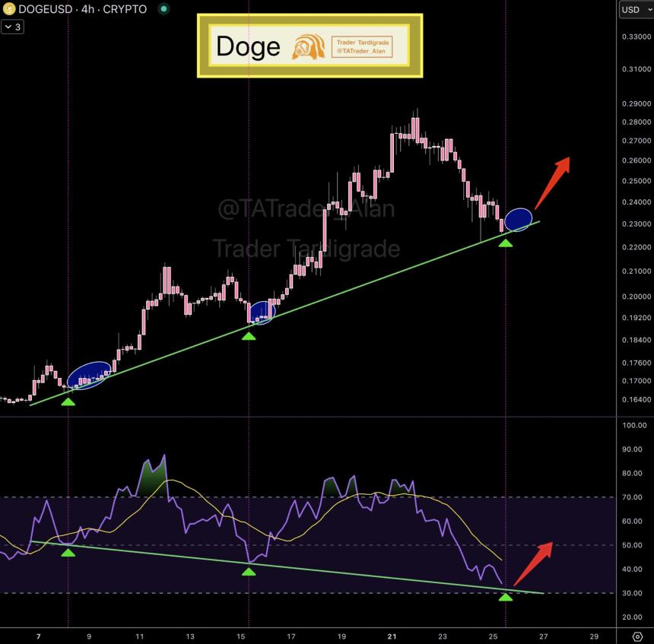654x644 pixels.
Task: Open chart settings hexagon gear icon
Action: (x=638, y=636)
